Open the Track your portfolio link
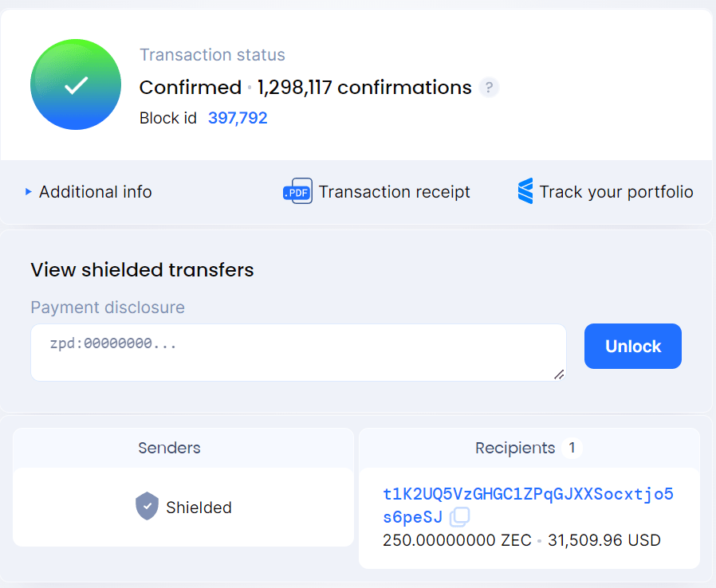Viewport: 716px width, 588px height. [616, 192]
